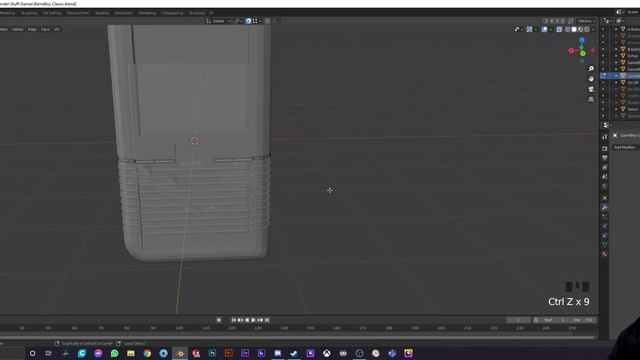Open the Xbox app from taskbar
Image resolution: width=640 pixels, height=360 pixels.
tap(327, 353)
